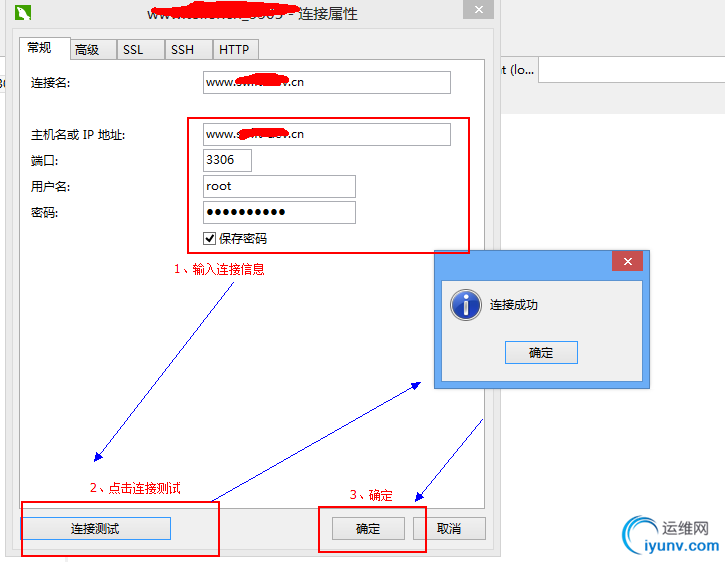Toggle the 保存密码 checkbox
725x562 pixels.
point(209,238)
